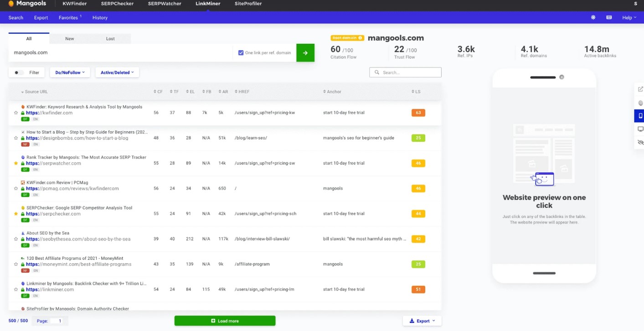Star the pcmag.com backlink as favorite
This screenshot has height=331, width=644.
click(16, 188)
